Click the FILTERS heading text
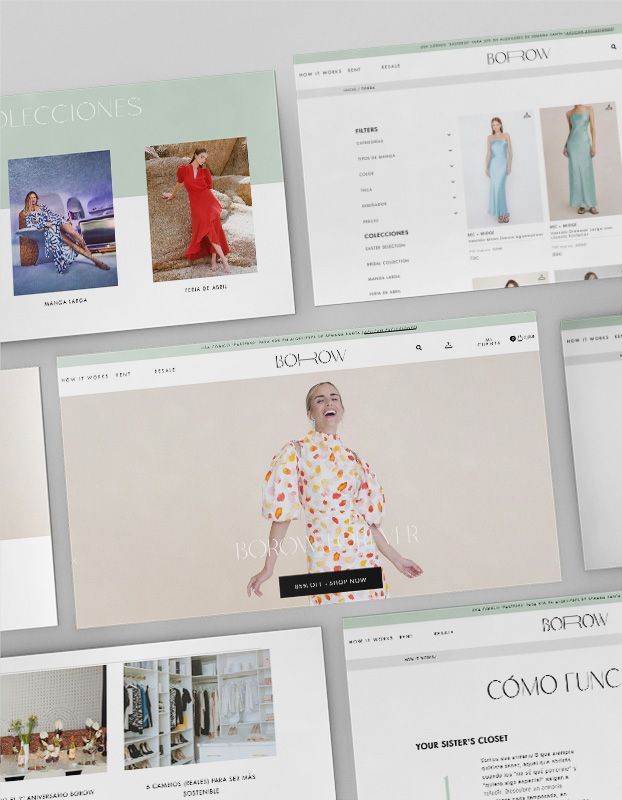 (366, 130)
